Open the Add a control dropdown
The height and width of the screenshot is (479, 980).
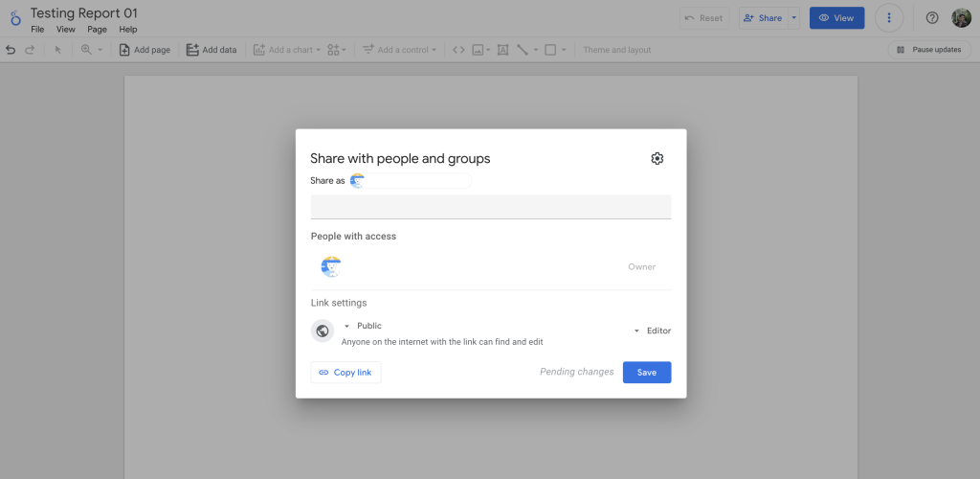pyautogui.click(x=399, y=50)
